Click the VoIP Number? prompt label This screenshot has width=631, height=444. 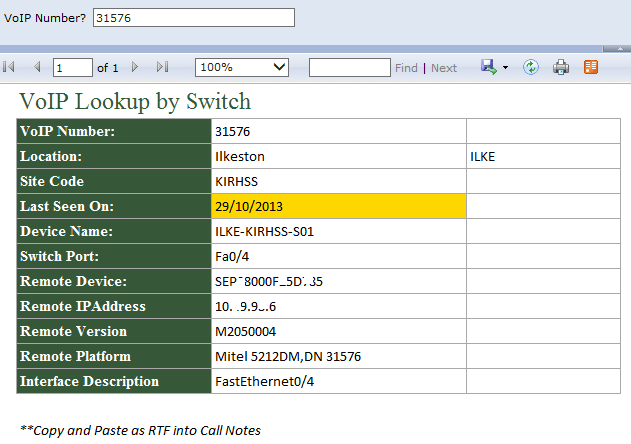coord(45,18)
